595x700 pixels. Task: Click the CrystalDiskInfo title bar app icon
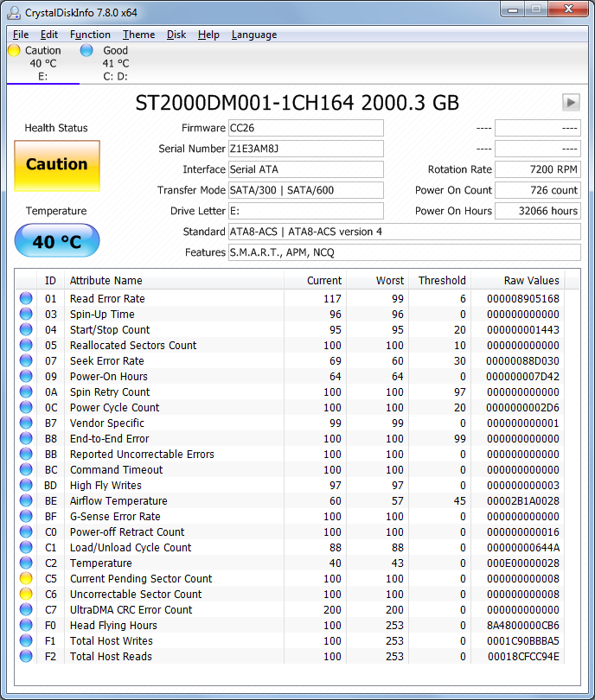coord(14,12)
